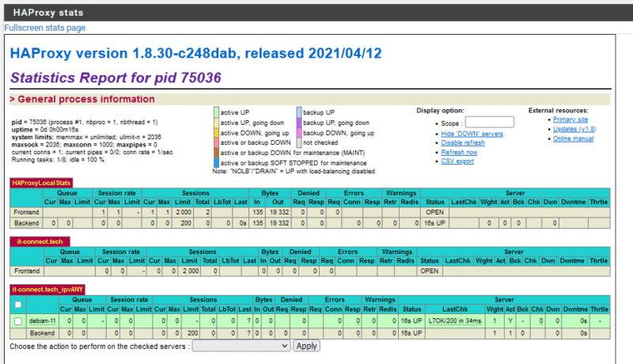Click the 'not checked' legend color box
The height and width of the screenshot is (364, 633).
(x=299, y=144)
